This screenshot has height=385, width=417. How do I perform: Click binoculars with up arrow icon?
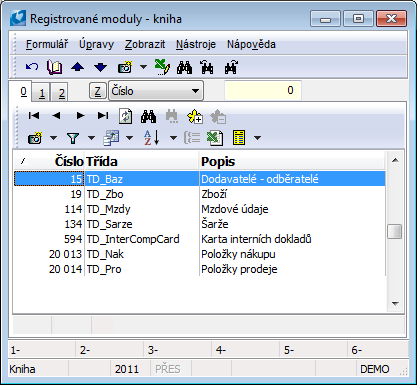(x=231, y=67)
